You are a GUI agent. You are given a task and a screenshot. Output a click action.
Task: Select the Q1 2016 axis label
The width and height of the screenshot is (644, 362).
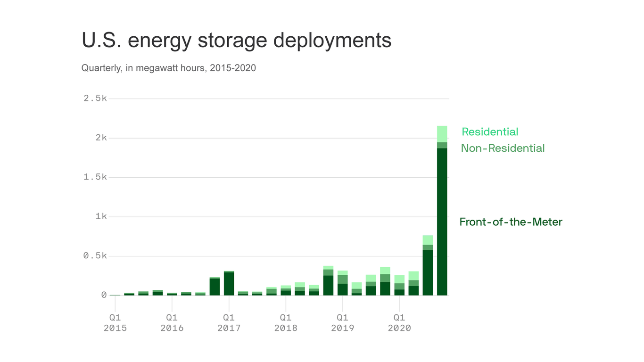(172, 323)
